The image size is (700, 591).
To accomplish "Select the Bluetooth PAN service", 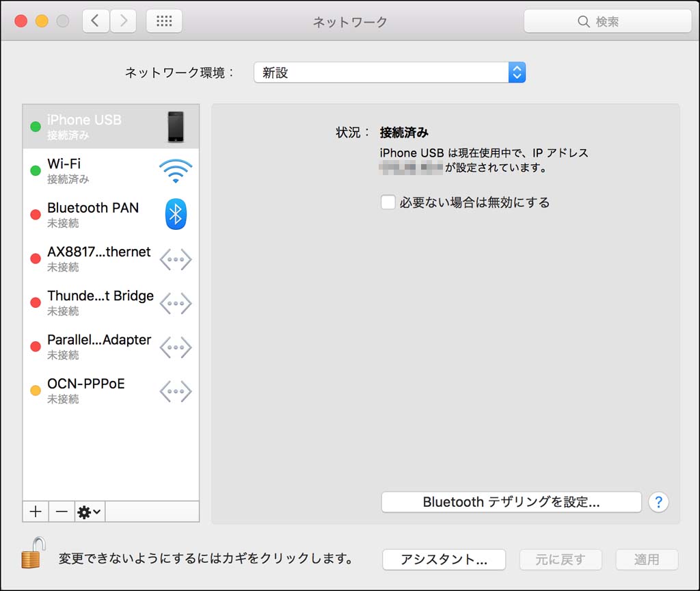I will click(111, 214).
